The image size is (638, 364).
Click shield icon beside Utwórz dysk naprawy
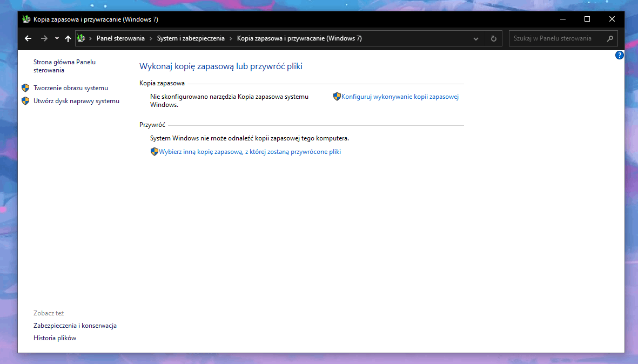coord(25,101)
